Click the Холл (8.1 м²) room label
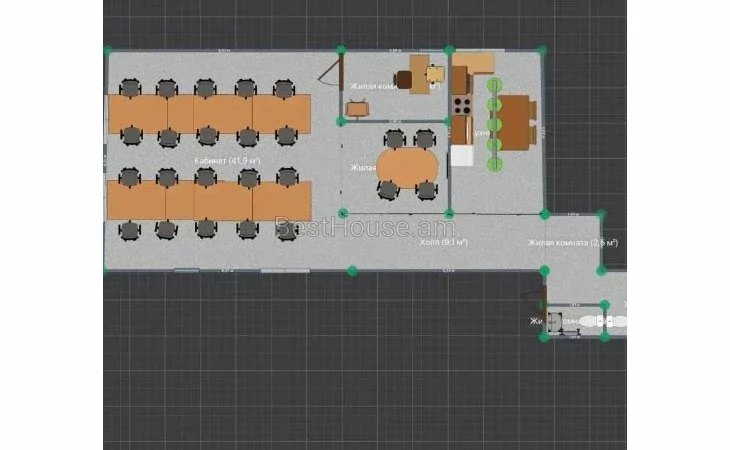Image resolution: width=730 pixels, height=450 pixels. (440, 243)
